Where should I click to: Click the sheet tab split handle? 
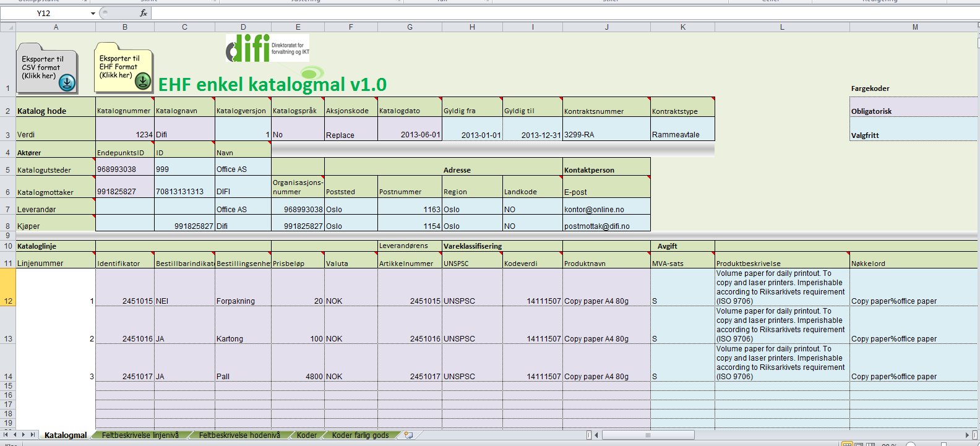tap(588, 435)
